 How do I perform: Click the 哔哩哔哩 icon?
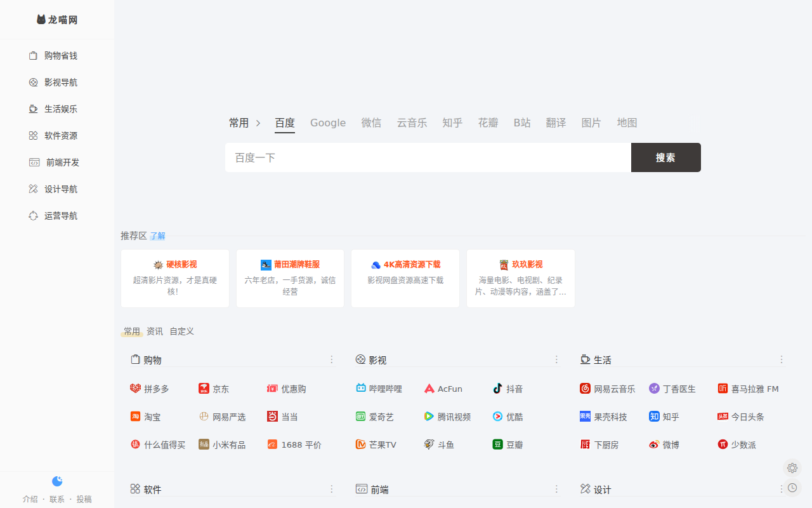click(361, 389)
